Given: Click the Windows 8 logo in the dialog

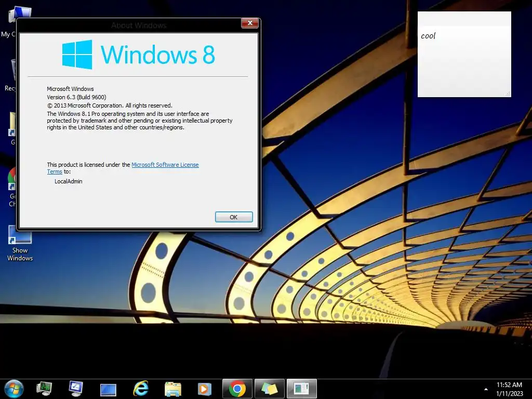Looking at the screenshot, I should click(x=138, y=54).
